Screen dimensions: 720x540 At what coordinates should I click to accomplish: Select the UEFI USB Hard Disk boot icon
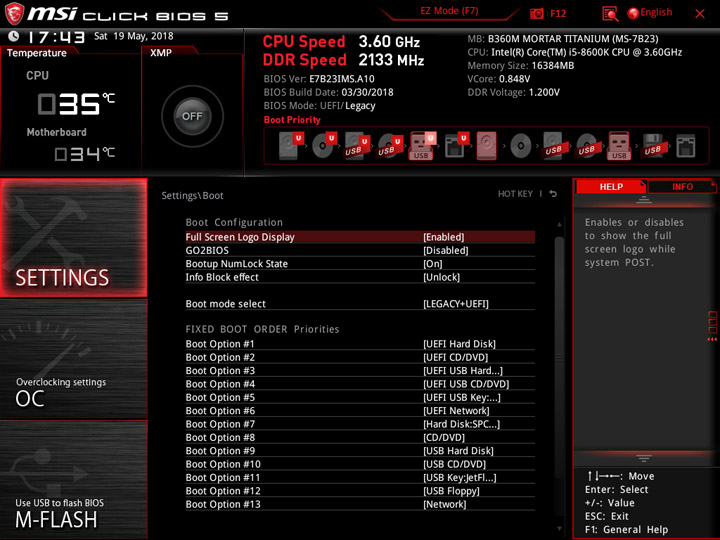click(357, 146)
